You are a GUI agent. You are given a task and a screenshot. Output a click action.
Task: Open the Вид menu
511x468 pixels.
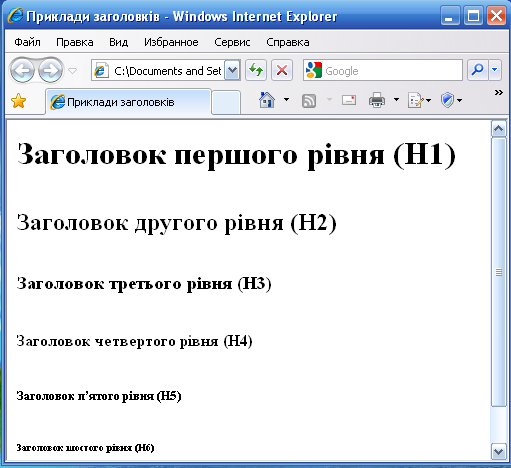(119, 42)
